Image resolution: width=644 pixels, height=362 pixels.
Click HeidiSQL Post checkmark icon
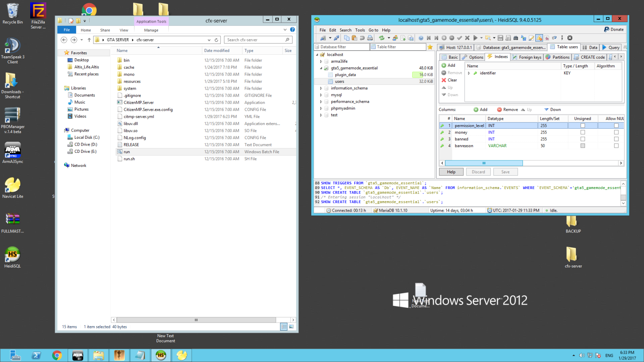coord(459,38)
